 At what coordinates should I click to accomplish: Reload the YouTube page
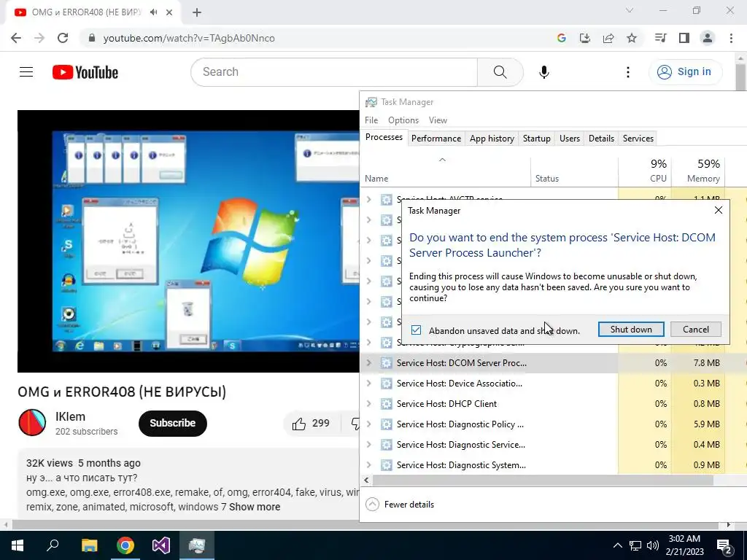click(x=63, y=38)
